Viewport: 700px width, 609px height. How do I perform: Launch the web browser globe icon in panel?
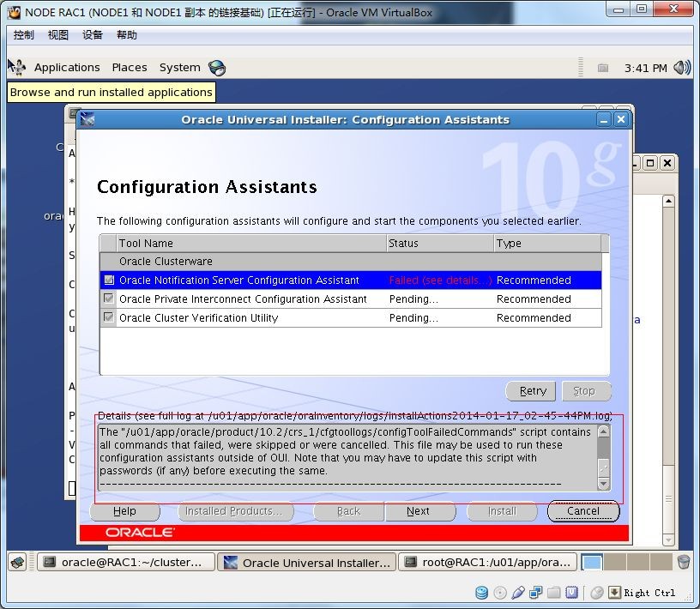217,68
